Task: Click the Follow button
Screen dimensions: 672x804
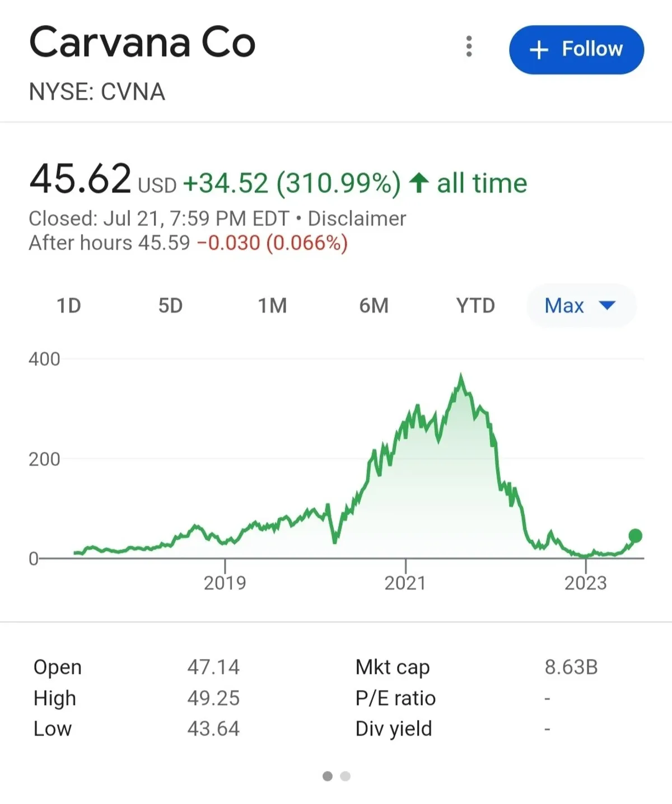Action: pyautogui.click(x=576, y=50)
